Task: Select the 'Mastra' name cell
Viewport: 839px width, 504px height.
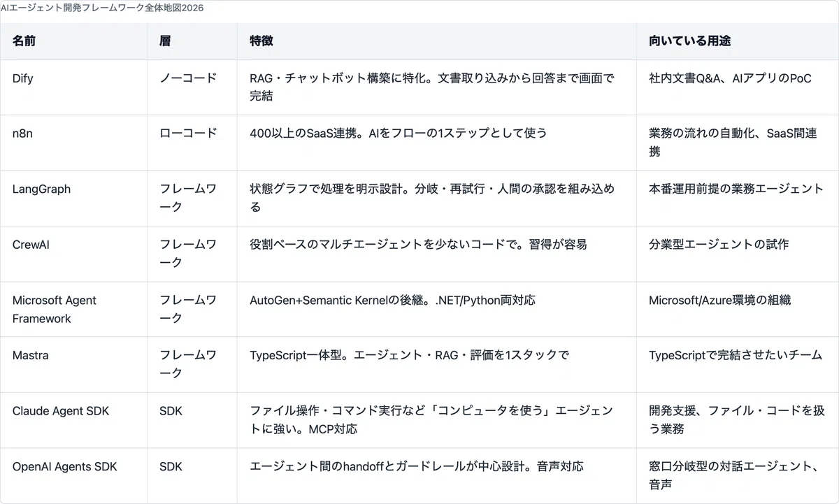Action: tap(73, 365)
